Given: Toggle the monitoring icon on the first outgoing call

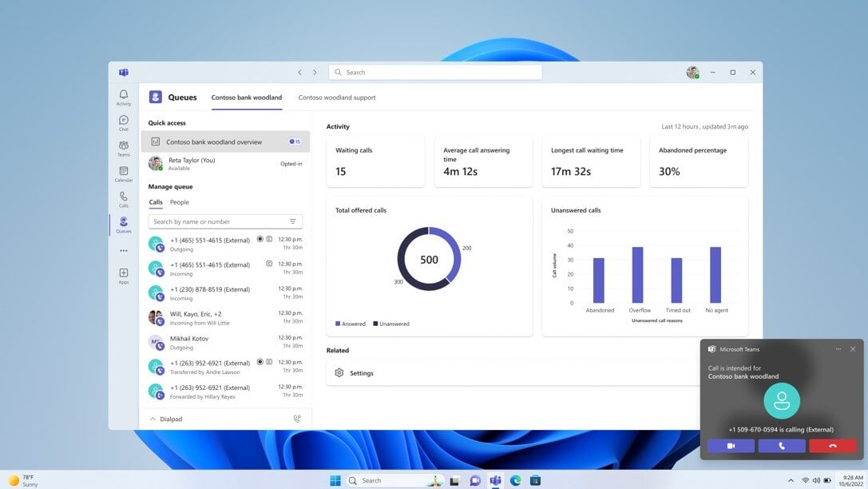Looking at the screenshot, I should click(x=258, y=239).
